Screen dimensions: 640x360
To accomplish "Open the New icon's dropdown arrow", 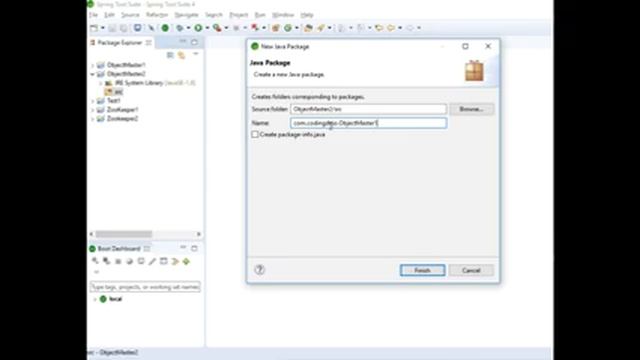I will click(102, 28).
